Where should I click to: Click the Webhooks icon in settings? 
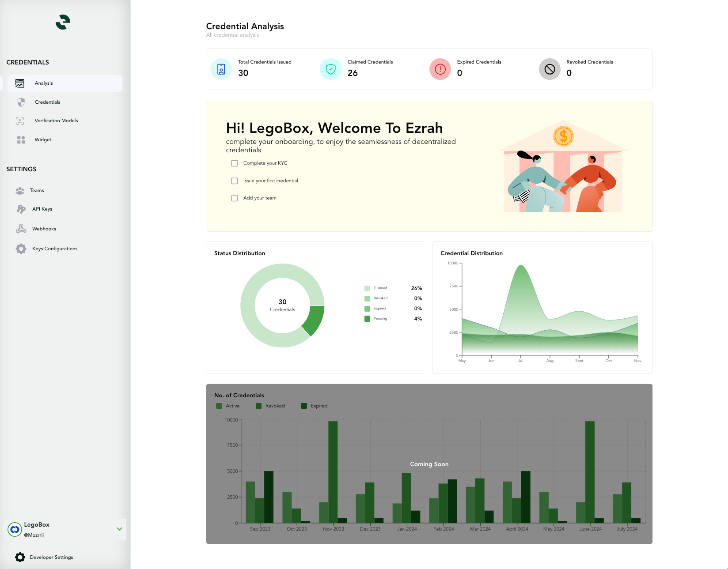coord(21,229)
